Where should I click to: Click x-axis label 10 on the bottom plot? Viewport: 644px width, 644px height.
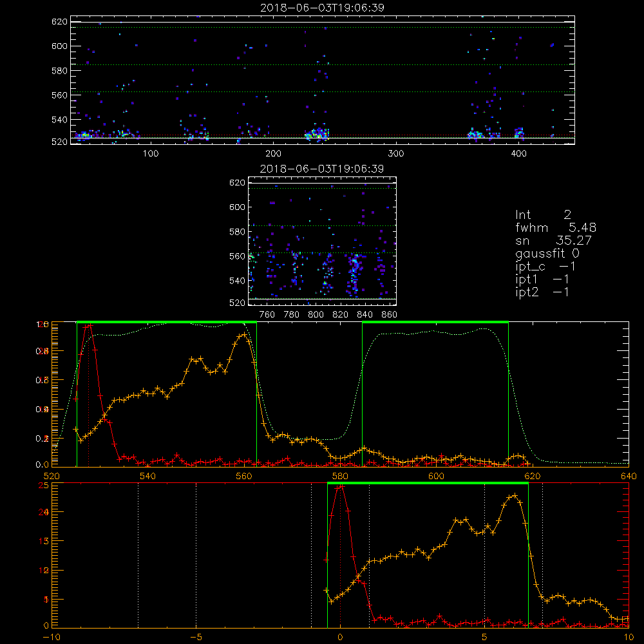coord(629,638)
